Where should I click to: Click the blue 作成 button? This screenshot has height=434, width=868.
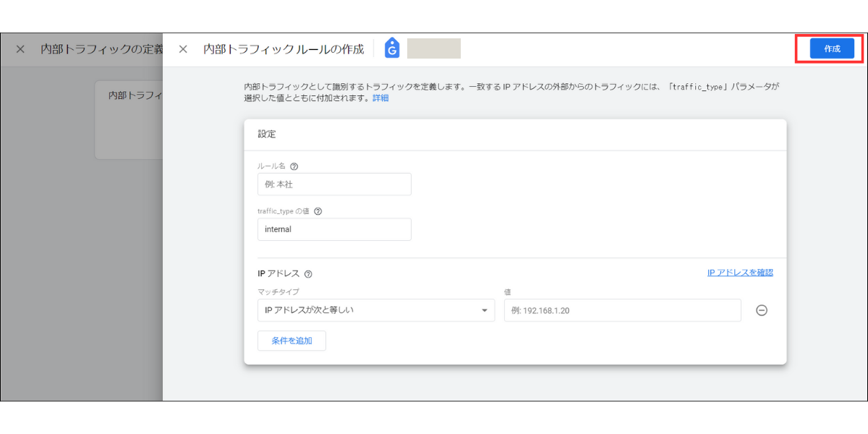pos(832,48)
